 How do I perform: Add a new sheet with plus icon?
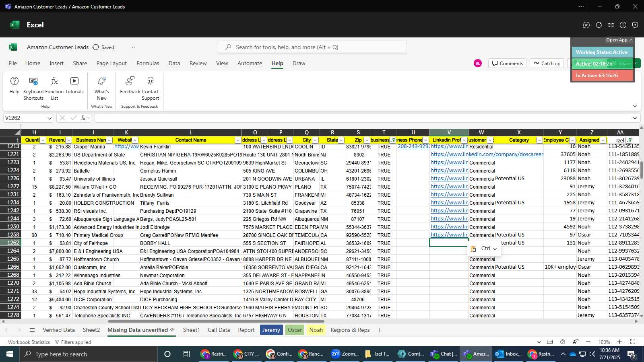coord(380,330)
